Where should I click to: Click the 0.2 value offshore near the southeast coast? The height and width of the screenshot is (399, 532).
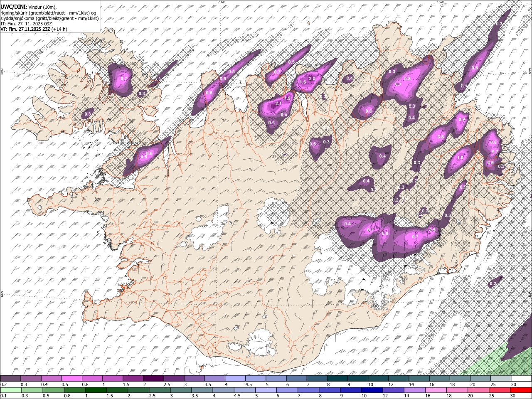coord(493,283)
